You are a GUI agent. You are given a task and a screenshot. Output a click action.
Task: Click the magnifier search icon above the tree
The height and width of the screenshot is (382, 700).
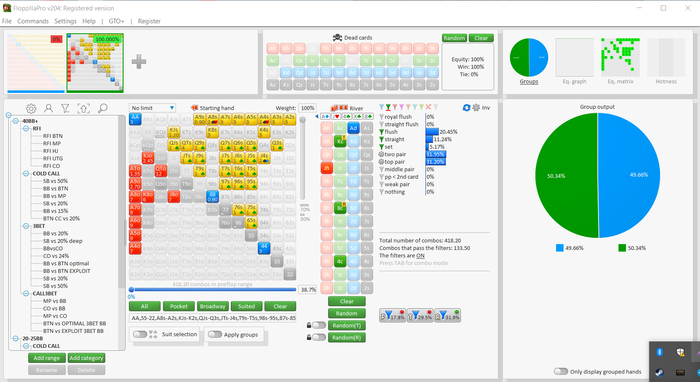coord(103,108)
